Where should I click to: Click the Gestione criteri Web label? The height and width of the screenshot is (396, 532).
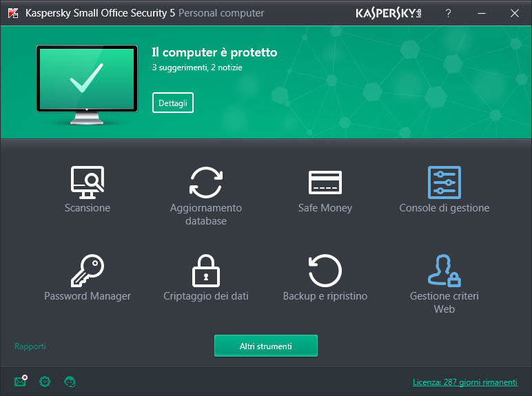tap(444, 302)
